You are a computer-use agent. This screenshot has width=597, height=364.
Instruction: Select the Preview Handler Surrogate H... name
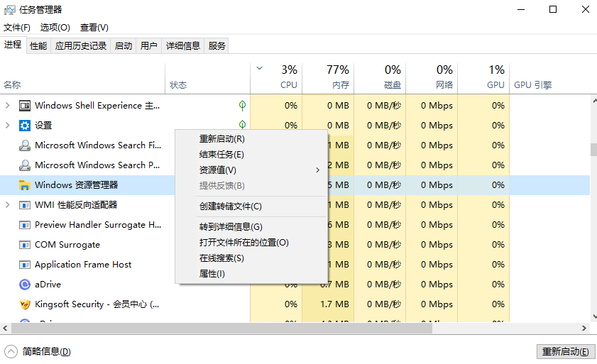98,225
